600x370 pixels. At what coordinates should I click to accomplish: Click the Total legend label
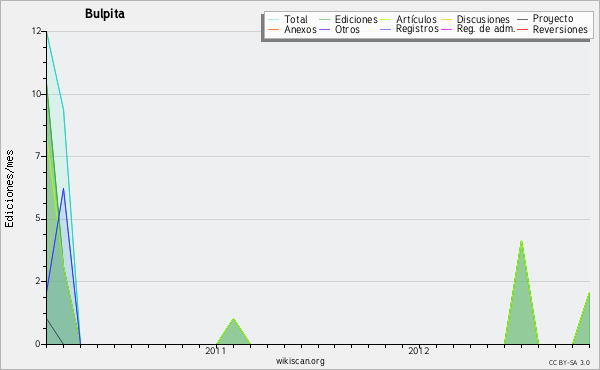pyautogui.click(x=296, y=19)
